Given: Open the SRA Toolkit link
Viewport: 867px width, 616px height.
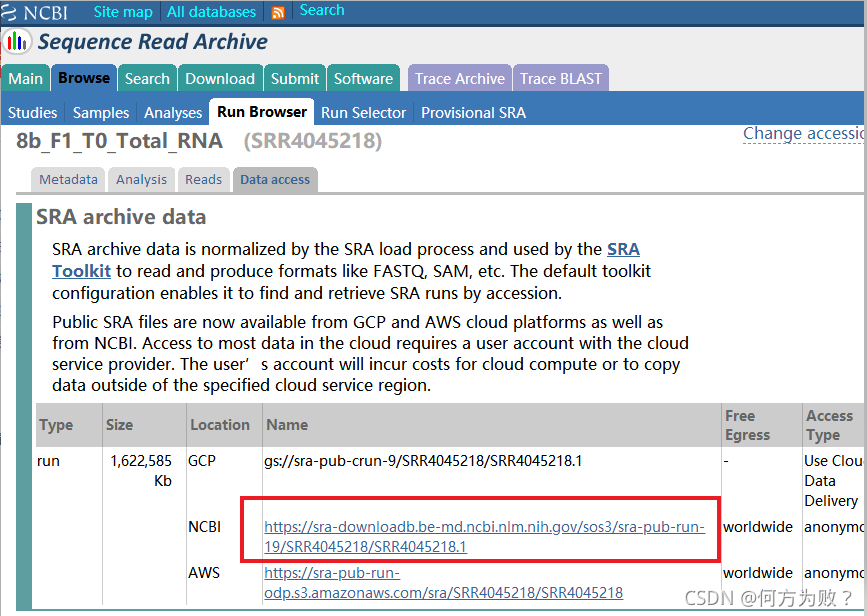Looking at the screenshot, I should tap(81, 271).
